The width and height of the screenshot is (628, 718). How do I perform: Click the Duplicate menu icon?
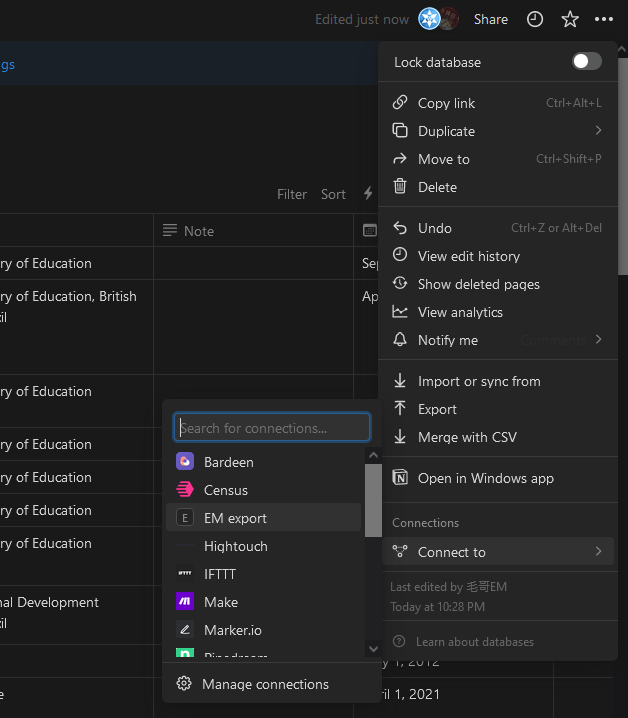[400, 131]
